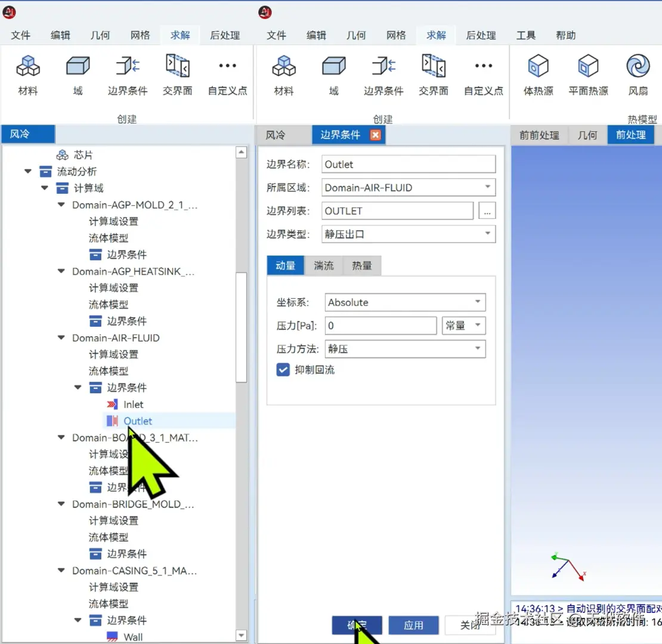The width and height of the screenshot is (662, 644).
Task: Click the 边界名称 Outlet input field
Action: (409, 164)
